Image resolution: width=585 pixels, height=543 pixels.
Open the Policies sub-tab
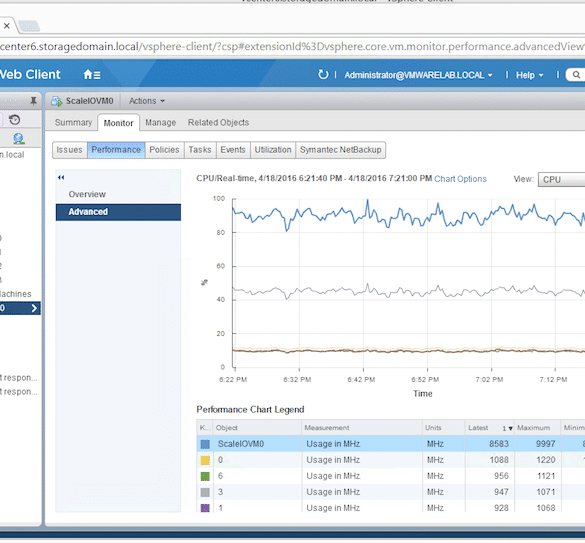click(x=164, y=150)
